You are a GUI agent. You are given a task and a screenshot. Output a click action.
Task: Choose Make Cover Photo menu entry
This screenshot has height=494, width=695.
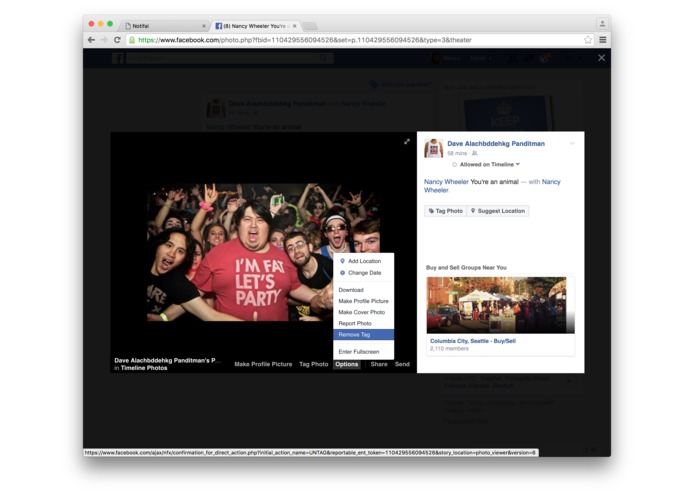click(363, 312)
